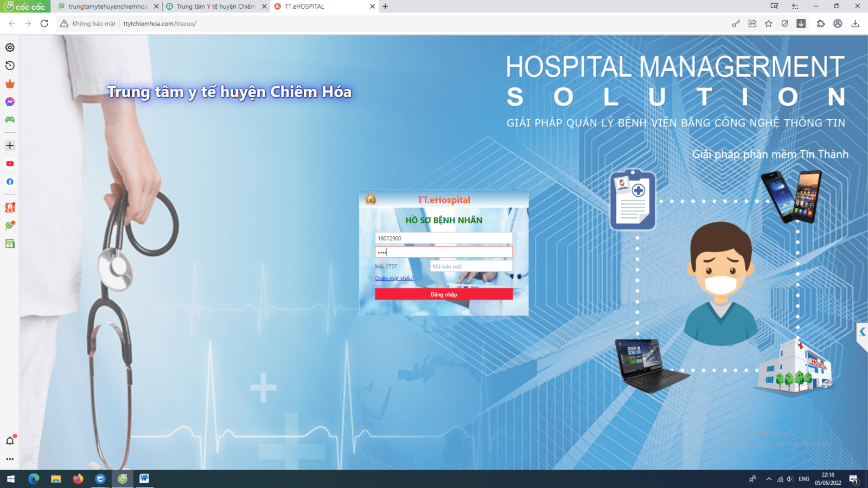Open sidebar three-dot more options
This screenshot has height=488, width=868.
tap(10, 459)
